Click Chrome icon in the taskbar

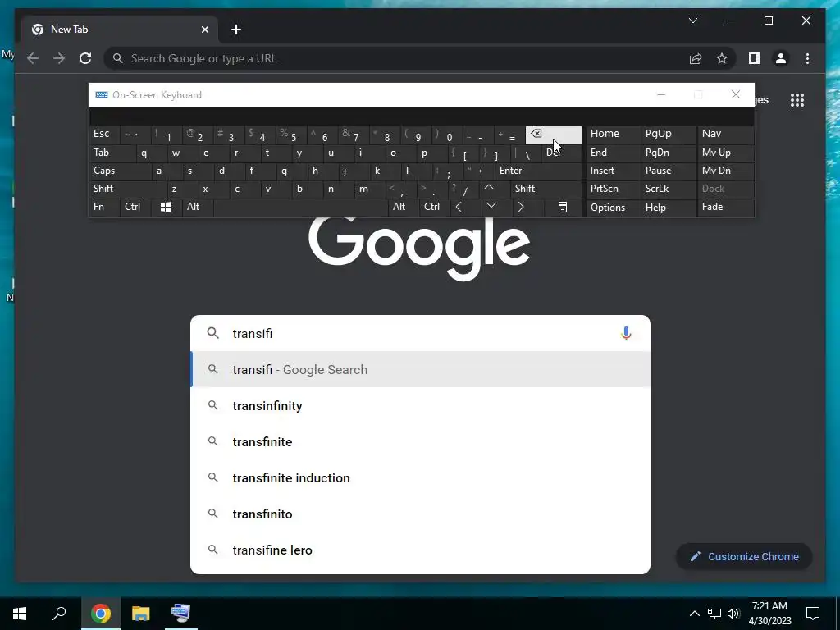click(101, 614)
